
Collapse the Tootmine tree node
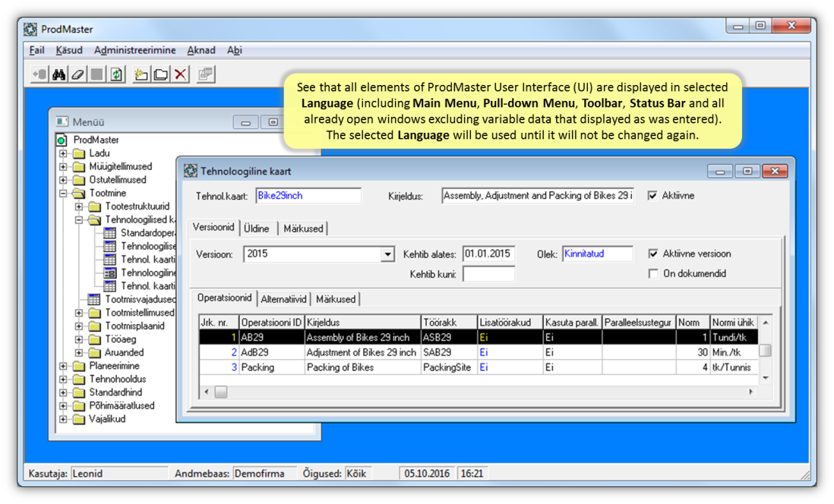pyautogui.click(x=64, y=194)
